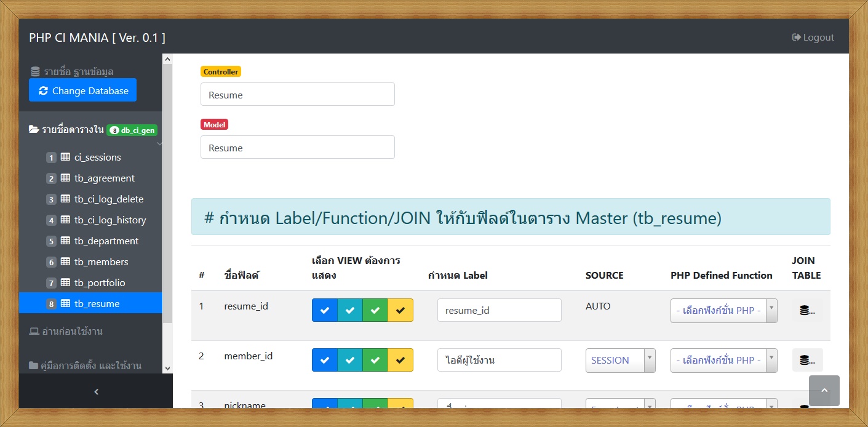
Task: Open SESSION source dropdown for member_id
Action: tap(621, 360)
